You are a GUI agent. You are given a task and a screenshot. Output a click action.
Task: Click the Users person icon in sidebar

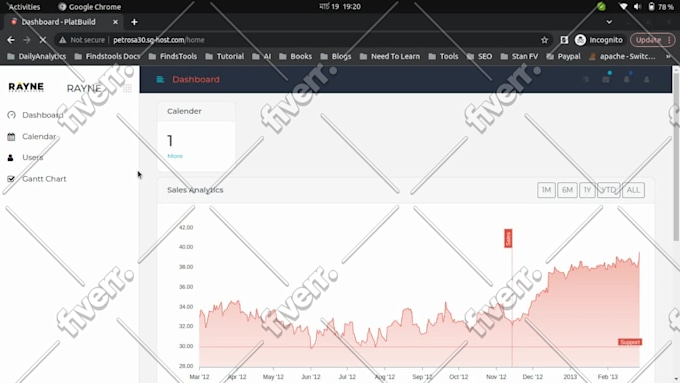[x=10, y=157]
